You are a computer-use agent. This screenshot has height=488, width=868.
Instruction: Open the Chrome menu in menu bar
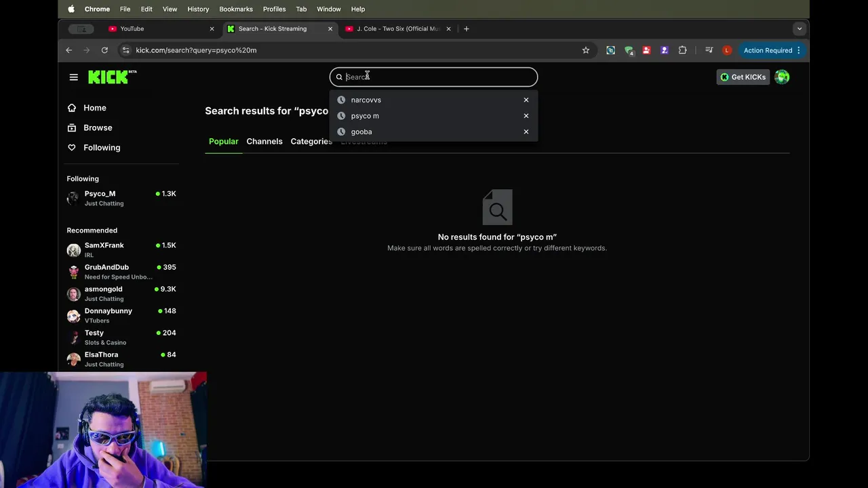tap(97, 9)
